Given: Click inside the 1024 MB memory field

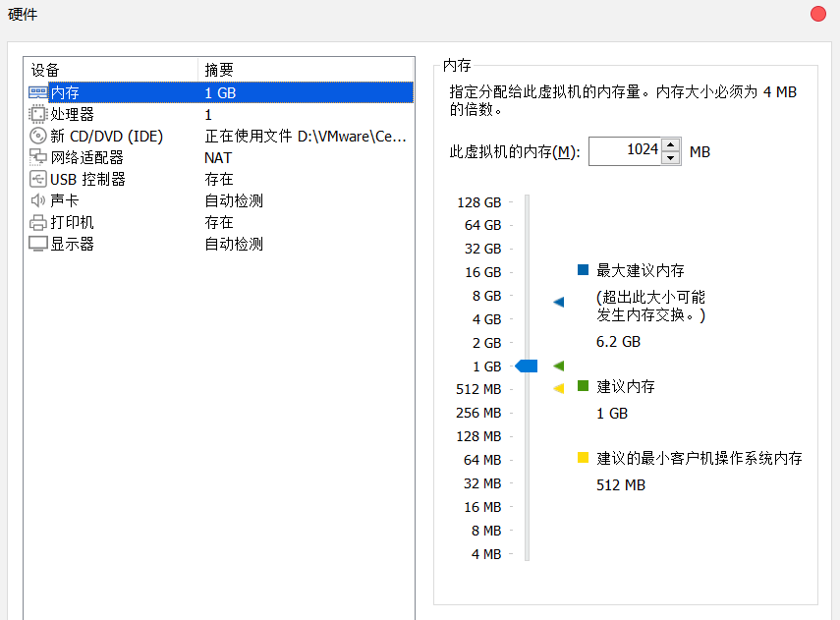Looking at the screenshot, I should (624, 151).
